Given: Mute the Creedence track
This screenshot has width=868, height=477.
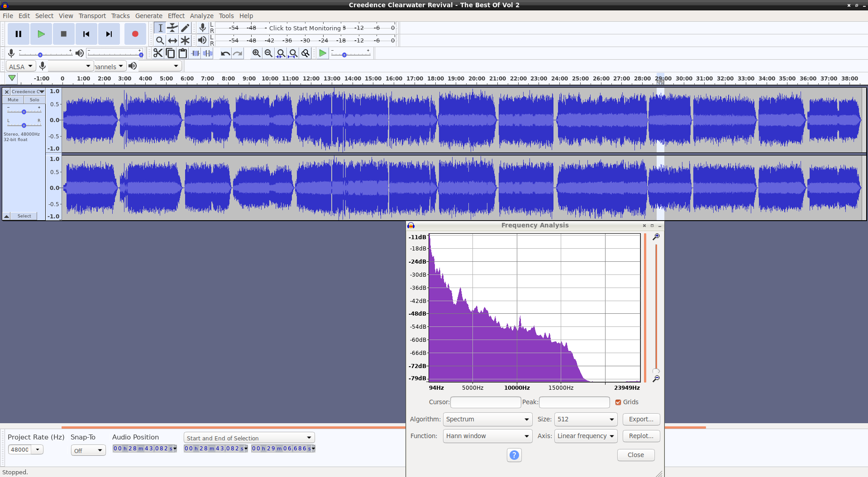Looking at the screenshot, I should point(13,99).
